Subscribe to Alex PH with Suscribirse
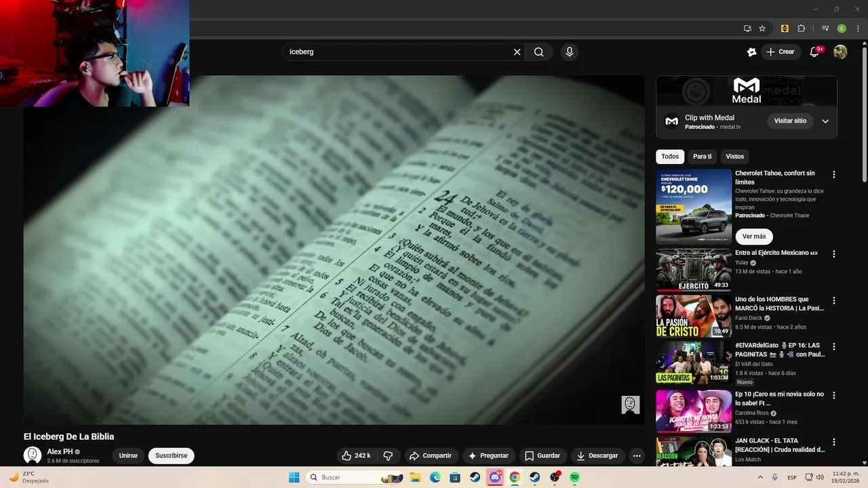868x488 pixels. click(171, 455)
